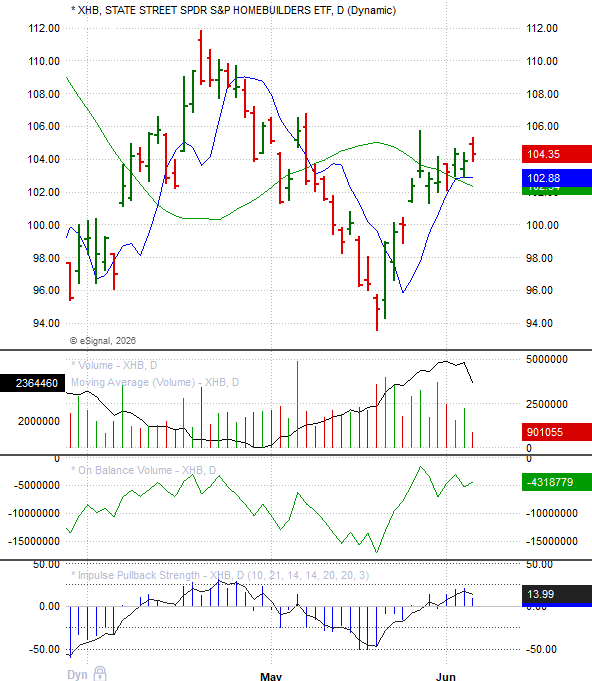Click 112.00 on the right price axis

(x=542, y=29)
